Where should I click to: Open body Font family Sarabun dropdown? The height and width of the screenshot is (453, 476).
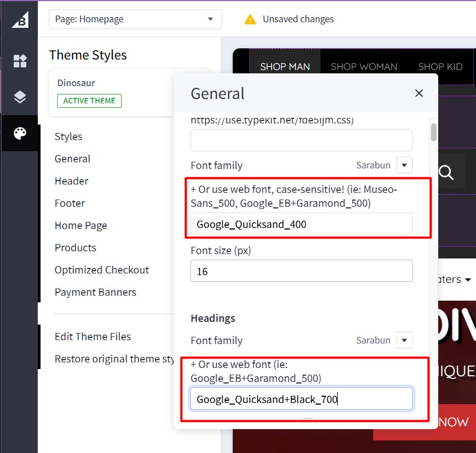(404, 165)
